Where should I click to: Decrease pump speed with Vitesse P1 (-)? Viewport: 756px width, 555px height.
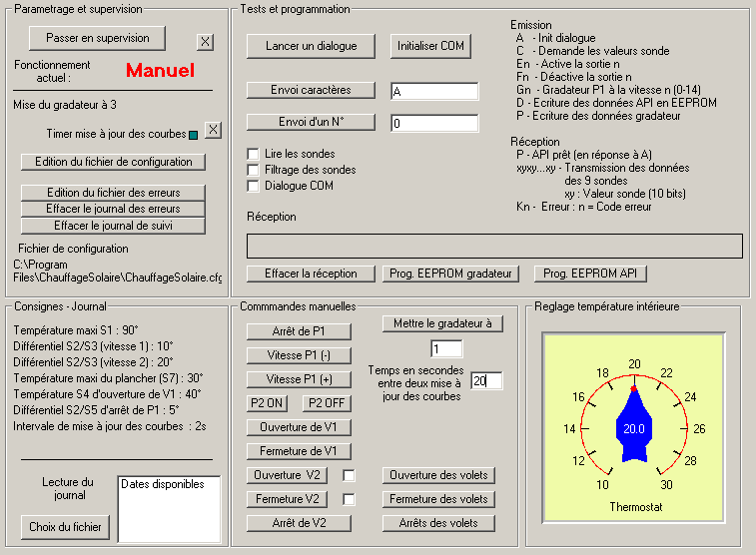click(x=299, y=355)
